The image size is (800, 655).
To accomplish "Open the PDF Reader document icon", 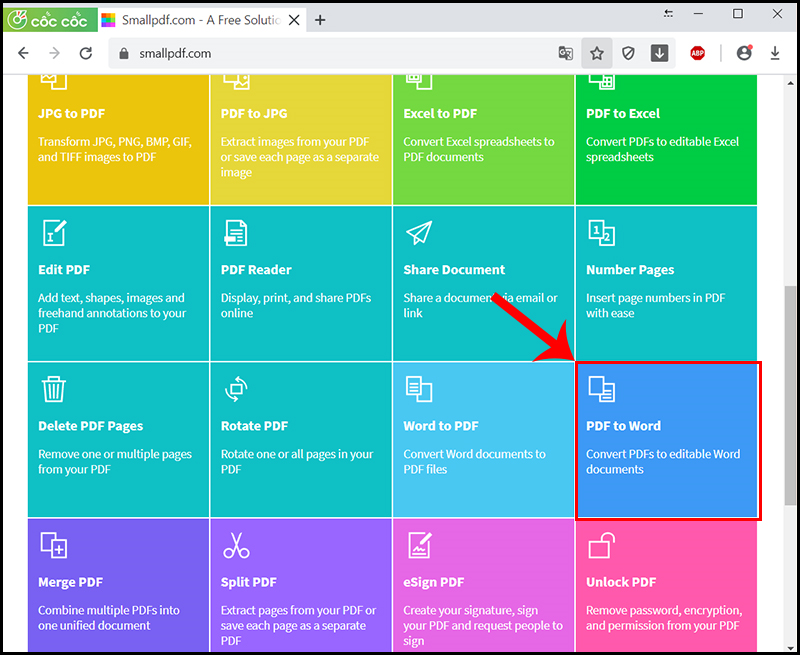I will (x=236, y=234).
